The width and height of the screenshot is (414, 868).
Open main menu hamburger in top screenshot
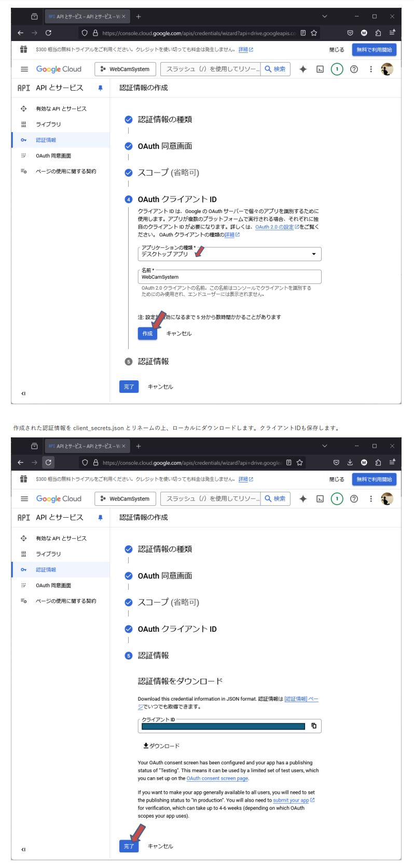tap(24, 69)
